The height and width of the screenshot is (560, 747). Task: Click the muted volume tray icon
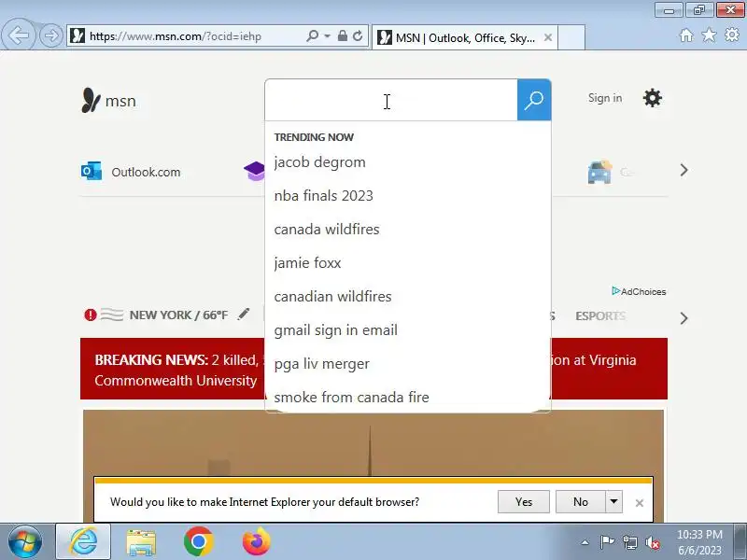(653, 542)
